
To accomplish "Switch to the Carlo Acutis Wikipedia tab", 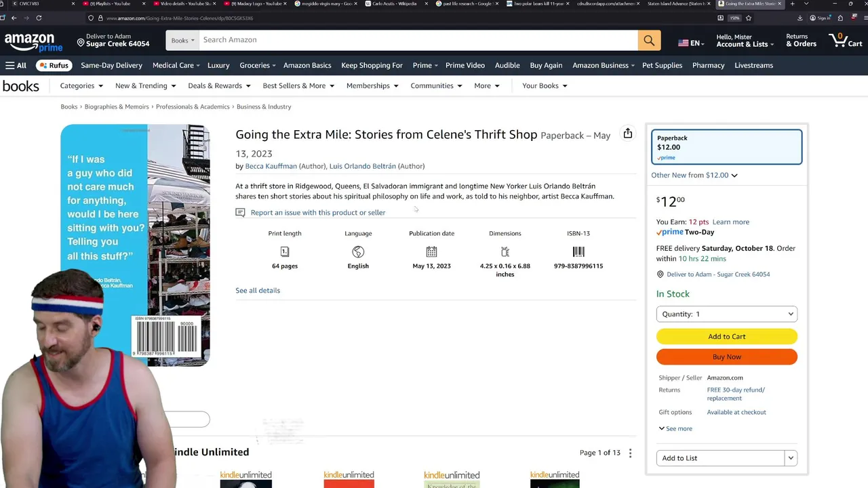I will (395, 4).
